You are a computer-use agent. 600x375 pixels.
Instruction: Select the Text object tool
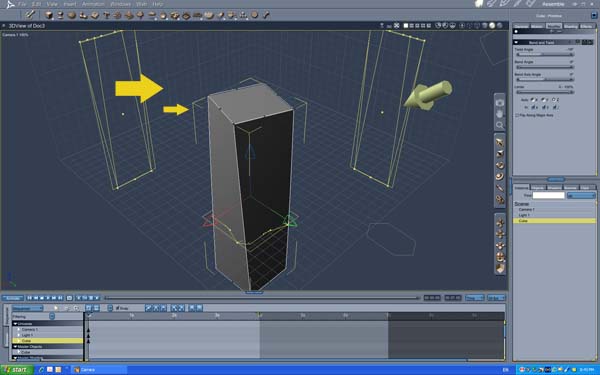point(106,15)
